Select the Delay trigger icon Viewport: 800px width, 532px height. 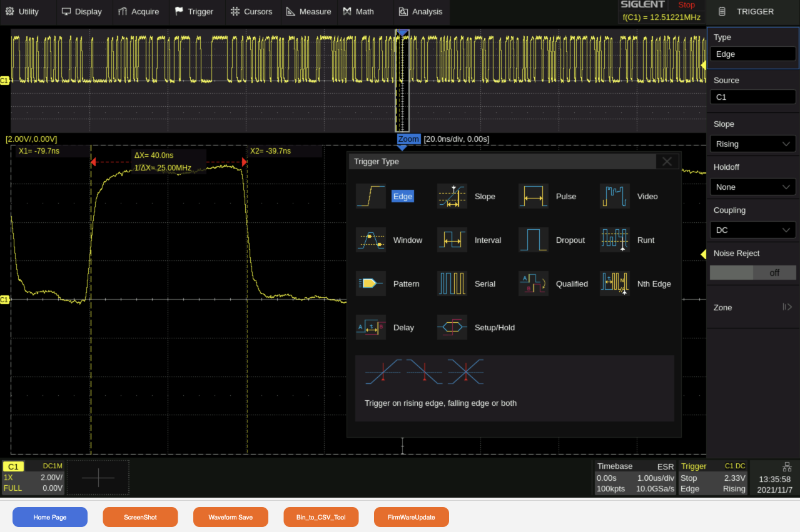370,327
